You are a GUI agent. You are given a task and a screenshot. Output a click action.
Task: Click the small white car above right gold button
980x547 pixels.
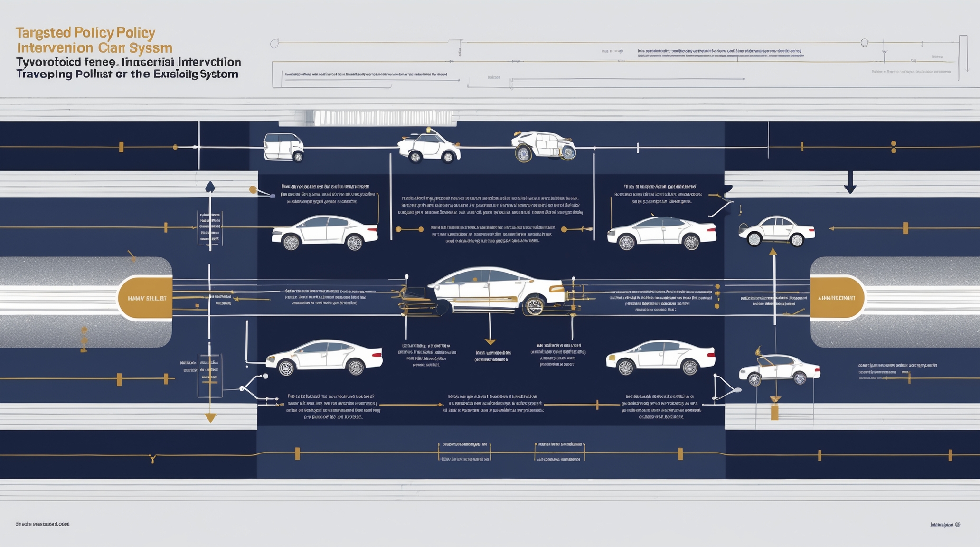point(776,231)
